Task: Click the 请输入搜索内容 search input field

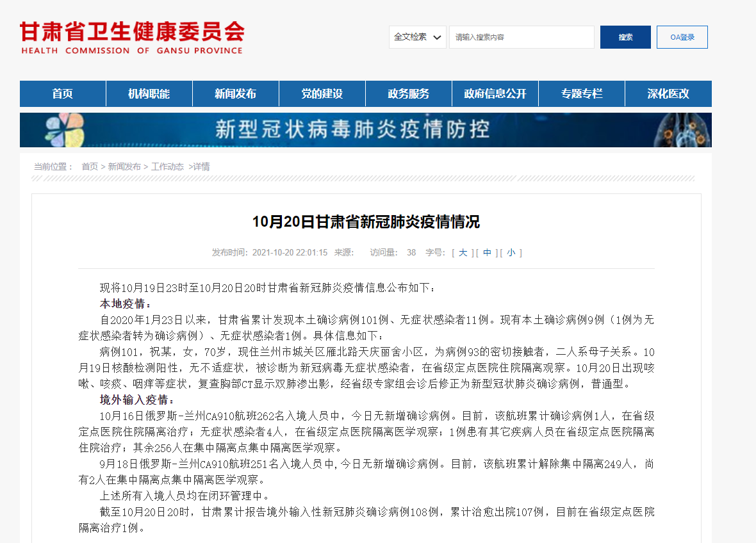Action: tap(522, 37)
